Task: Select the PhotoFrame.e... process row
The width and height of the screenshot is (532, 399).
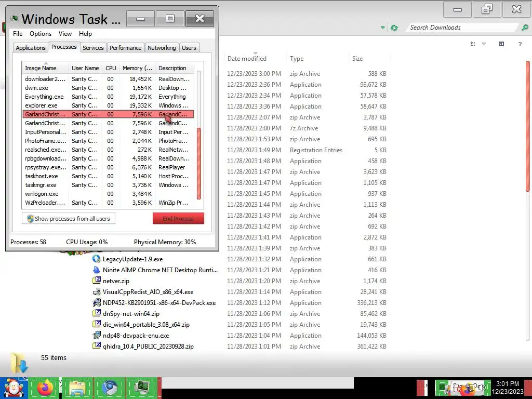Action: pyautogui.click(x=108, y=141)
